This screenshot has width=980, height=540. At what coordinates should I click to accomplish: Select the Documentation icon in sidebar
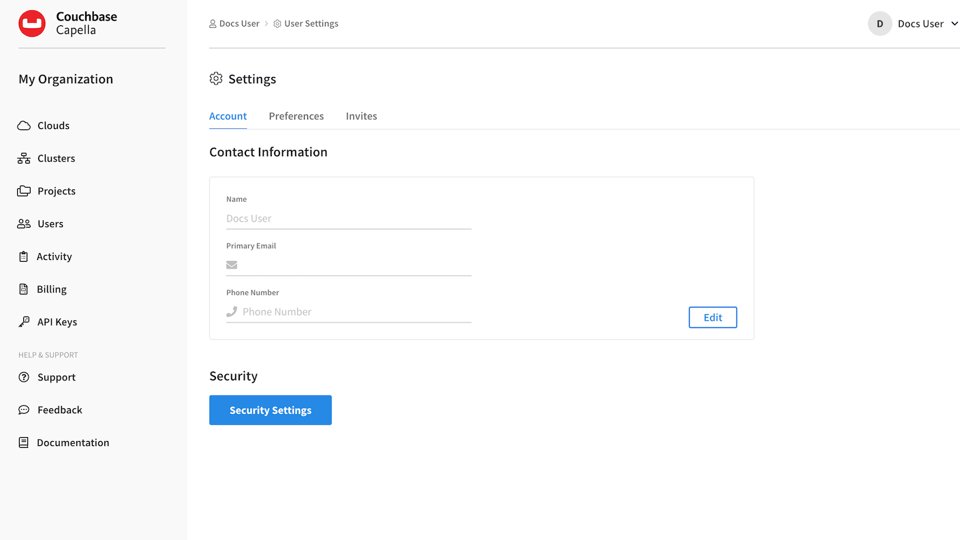tap(25, 442)
